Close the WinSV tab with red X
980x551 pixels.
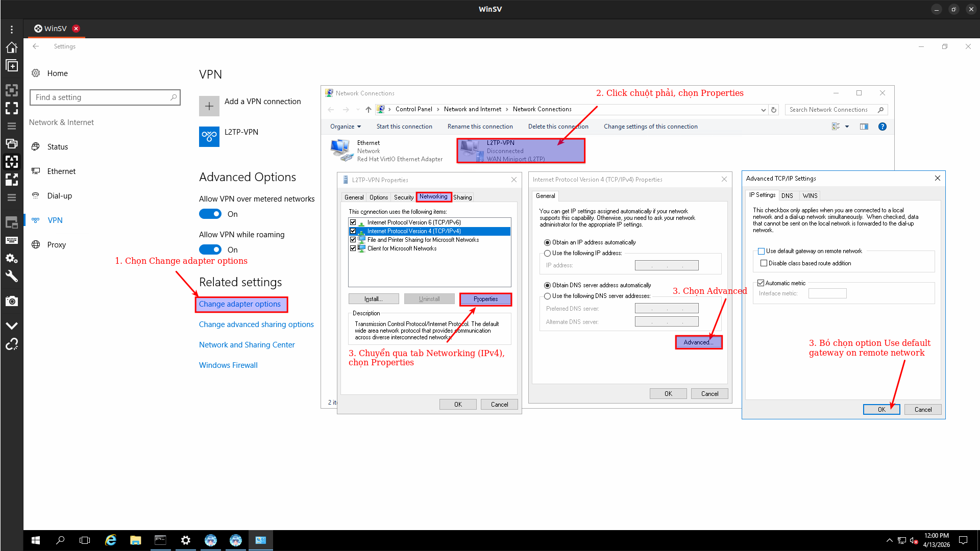(76, 29)
